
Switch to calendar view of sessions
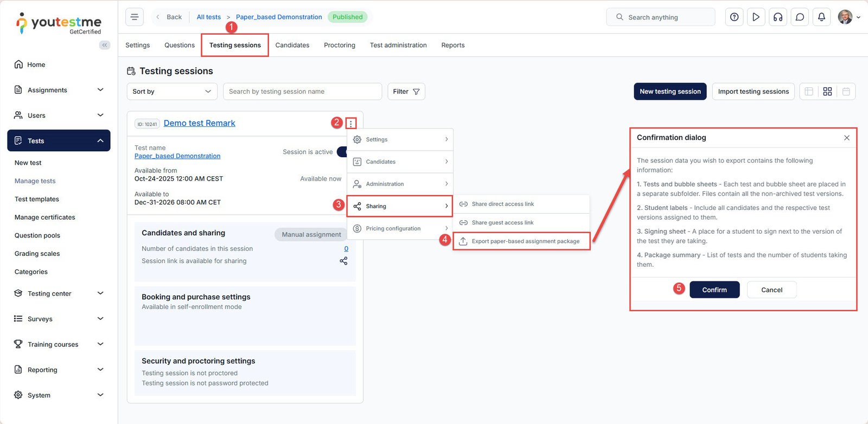pos(846,92)
